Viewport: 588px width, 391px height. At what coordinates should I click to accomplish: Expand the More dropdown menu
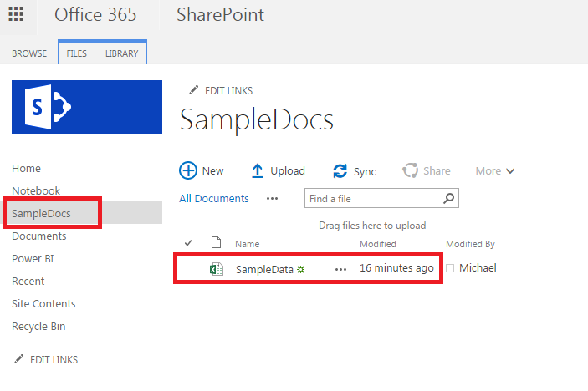click(x=495, y=171)
